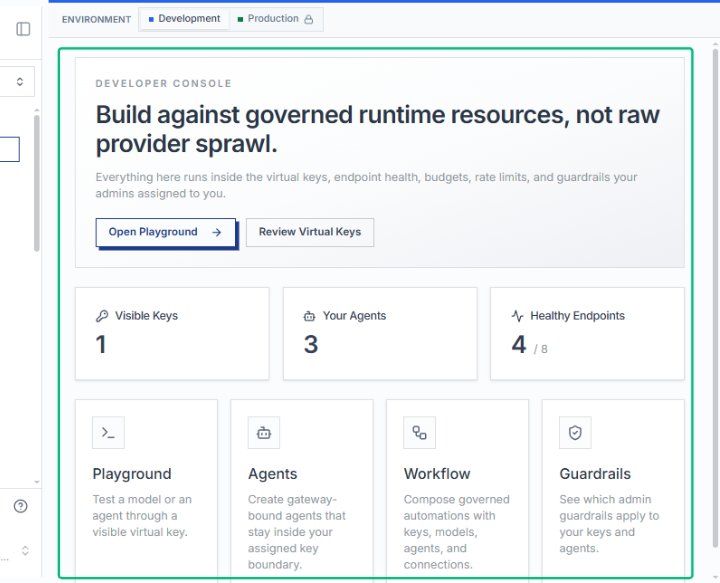720x583 pixels.
Task: Switch to the Development environment
Action: pos(185,19)
